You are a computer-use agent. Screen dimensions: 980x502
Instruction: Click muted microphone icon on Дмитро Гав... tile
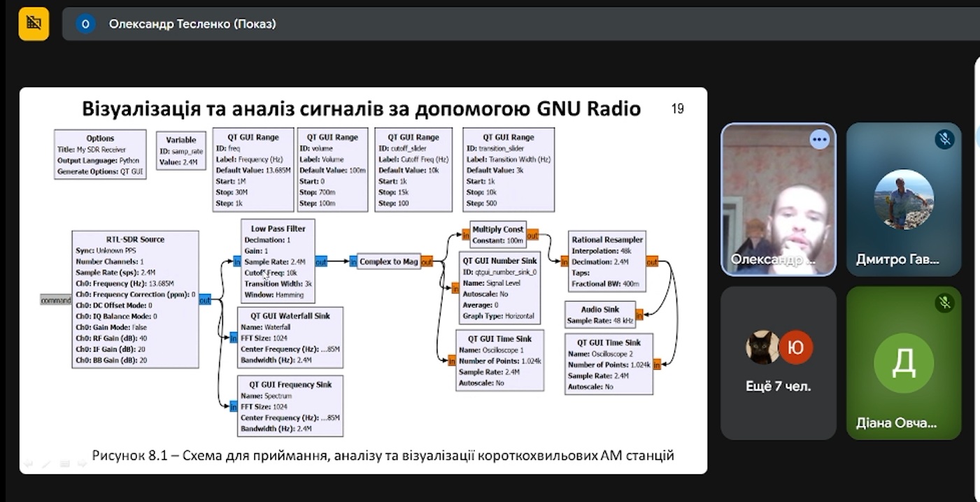coord(944,139)
